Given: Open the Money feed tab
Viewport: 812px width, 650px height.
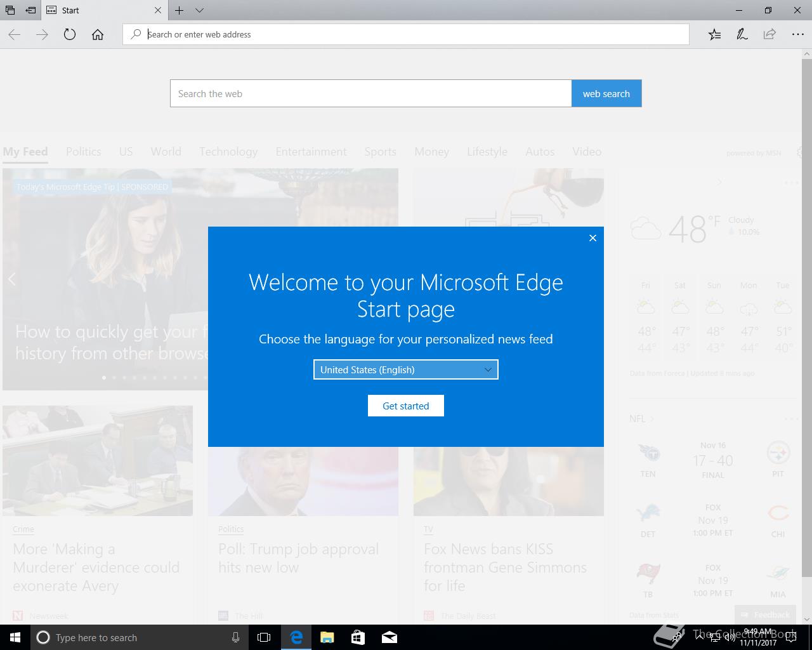Looking at the screenshot, I should pos(431,151).
